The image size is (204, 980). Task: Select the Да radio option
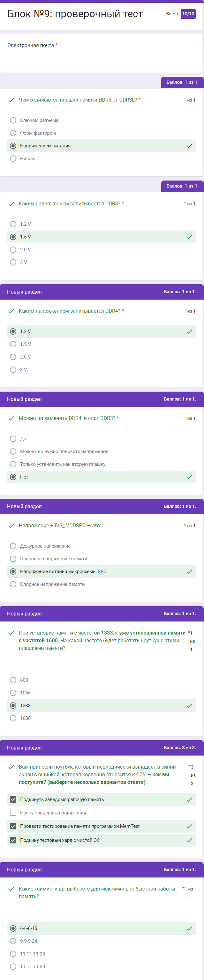[x=13, y=439]
